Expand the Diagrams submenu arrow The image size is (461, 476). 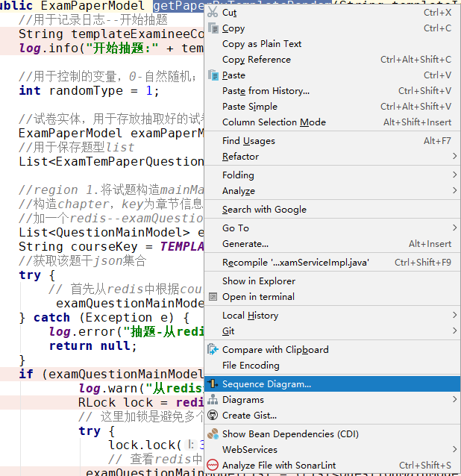(x=454, y=399)
